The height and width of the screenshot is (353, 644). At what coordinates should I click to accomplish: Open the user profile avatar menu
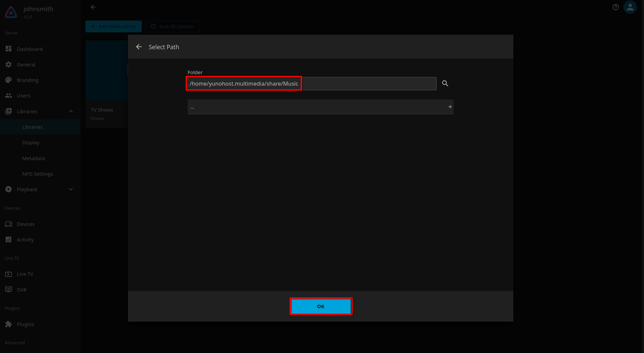[630, 7]
